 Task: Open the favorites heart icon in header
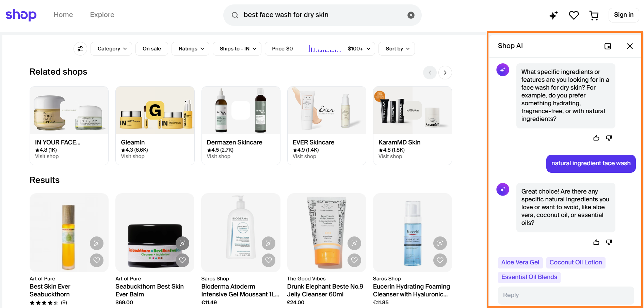pos(574,15)
